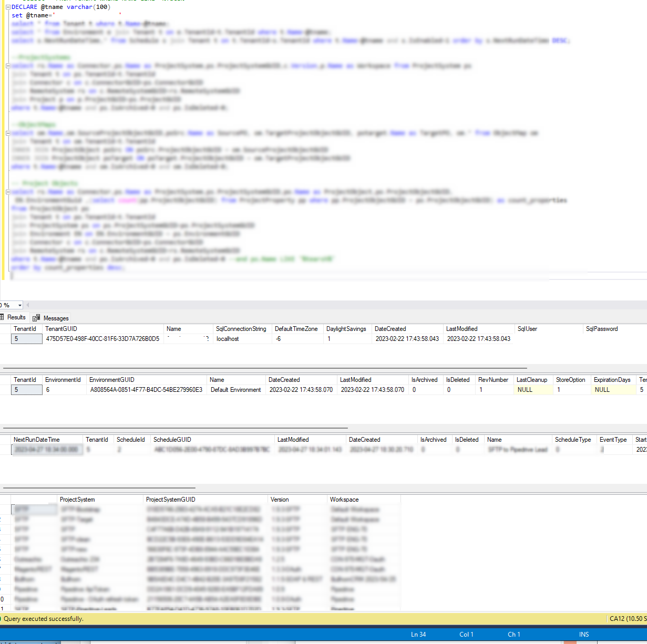Viewport: 647px width, 644px height.
Task: Click the Ln 34 line indicator
Action: 418,634
